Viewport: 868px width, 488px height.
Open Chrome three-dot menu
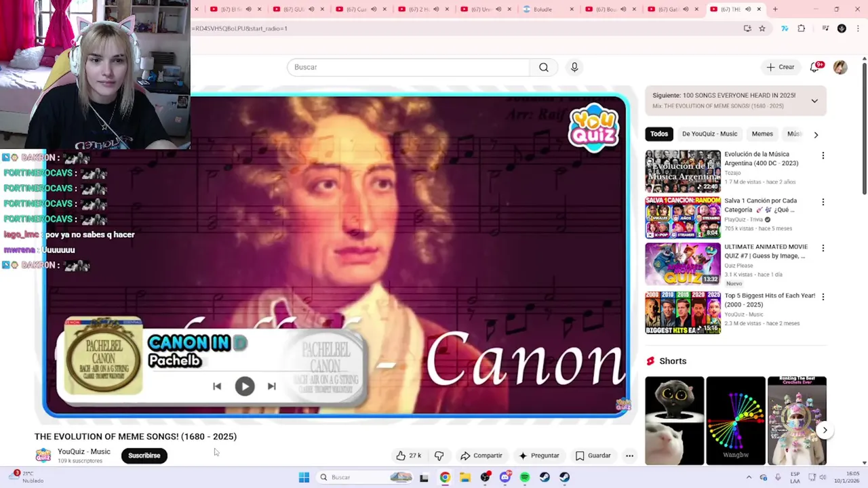pyautogui.click(x=859, y=28)
